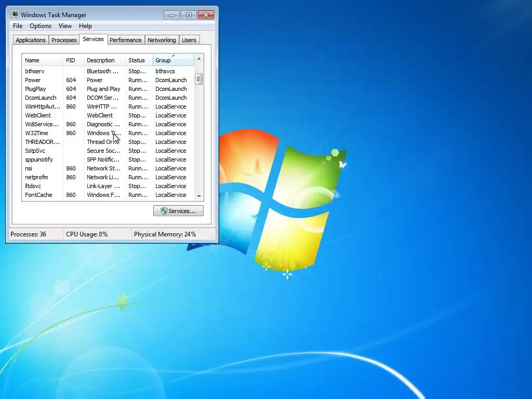The height and width of the screenshot is (399, 532).
Task: Click the Link-Layer ... description cell
Action: 103,186
